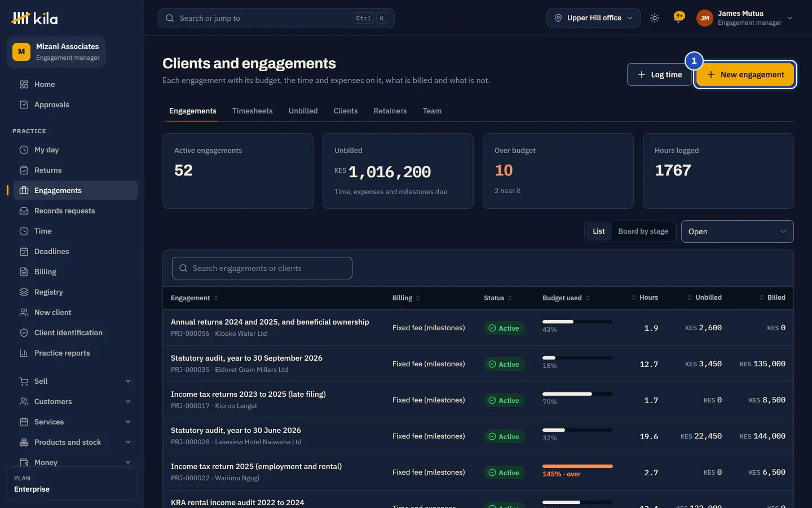Viewport: 812px width, 508px height.
Task: Switch to Board by stage view
Action: point(643,231)
